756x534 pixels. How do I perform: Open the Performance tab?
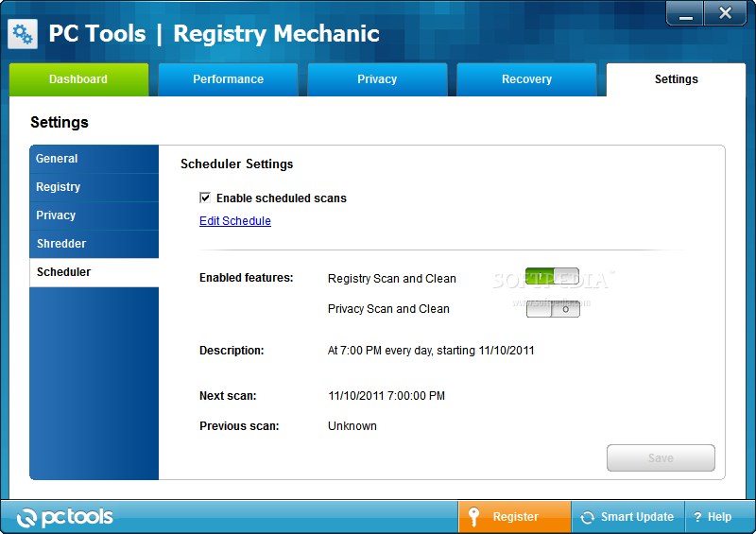tap(228, 79)
